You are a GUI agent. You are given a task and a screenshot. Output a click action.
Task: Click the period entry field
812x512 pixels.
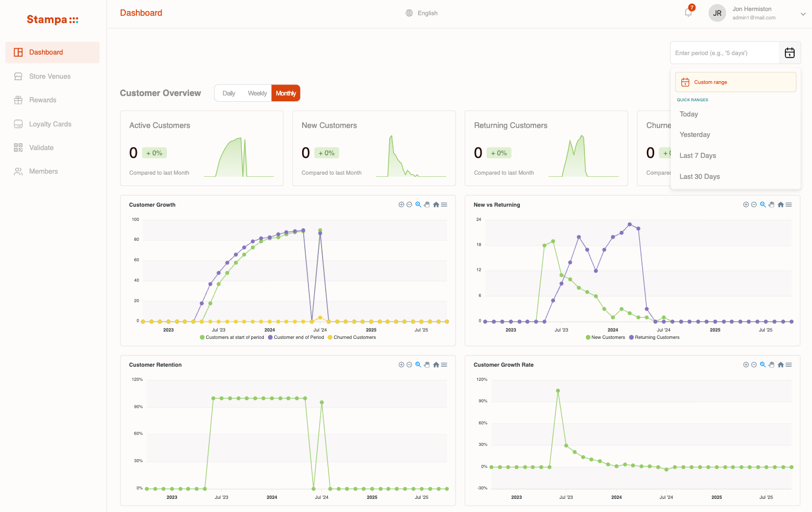(x=724, y=52)
